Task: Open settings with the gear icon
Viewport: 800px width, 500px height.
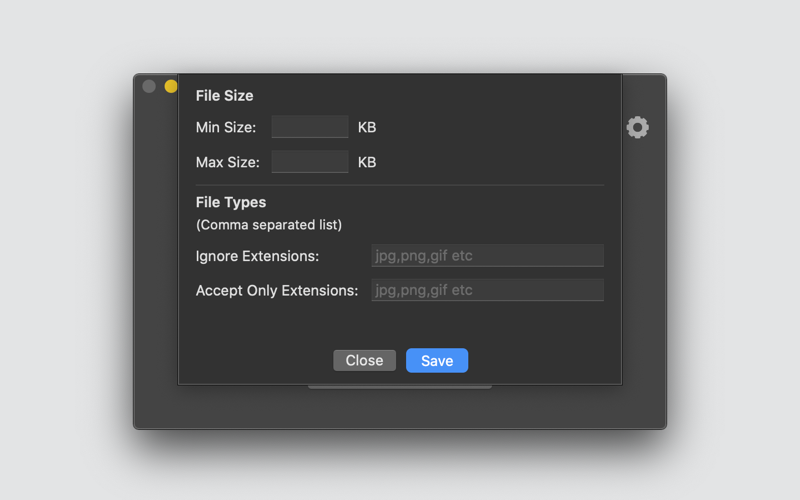Action: pos(637,127)
